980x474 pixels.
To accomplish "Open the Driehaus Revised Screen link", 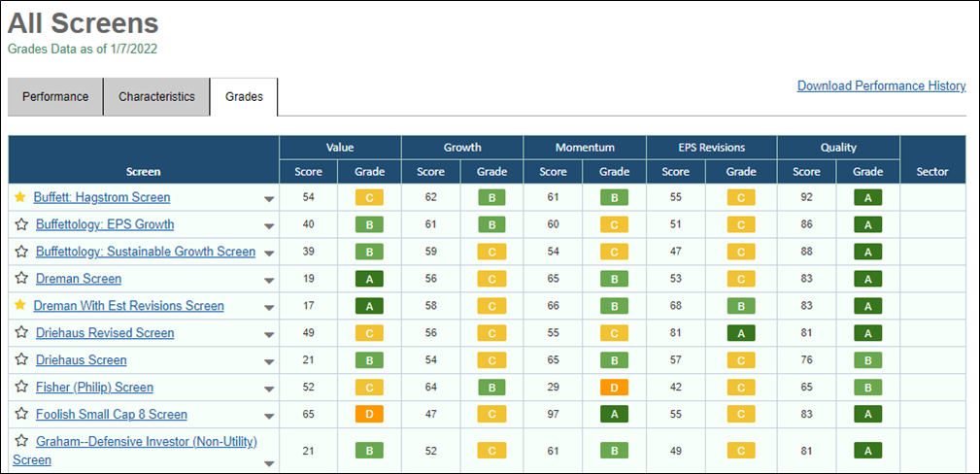I will tap(104, 333).
